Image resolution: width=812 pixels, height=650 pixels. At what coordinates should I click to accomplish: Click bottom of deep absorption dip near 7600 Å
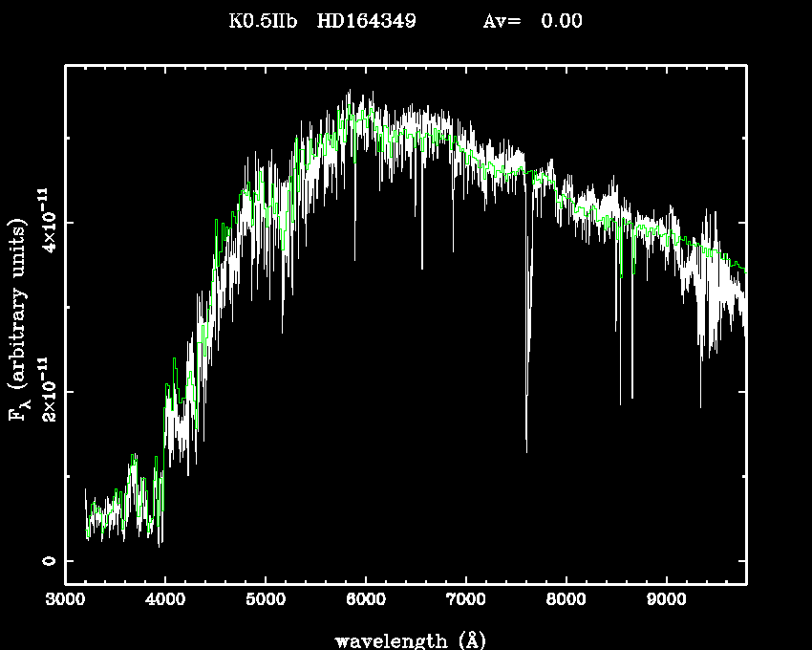(526, 450)
